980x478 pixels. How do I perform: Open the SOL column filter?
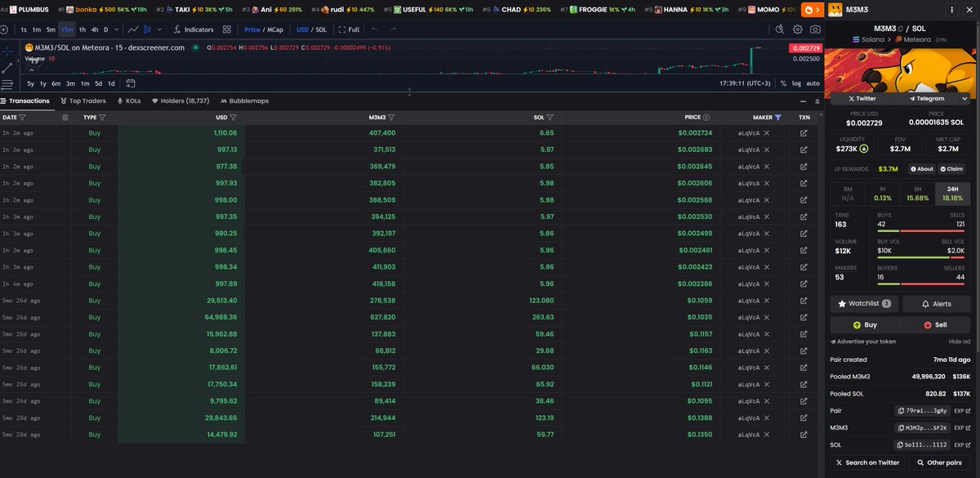tap(550, 118)
